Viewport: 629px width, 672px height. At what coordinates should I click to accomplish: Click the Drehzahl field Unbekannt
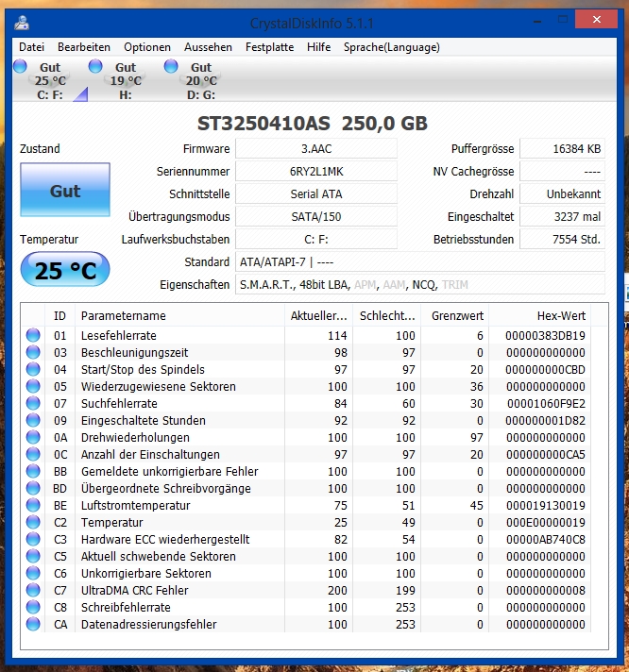point(563,194)
